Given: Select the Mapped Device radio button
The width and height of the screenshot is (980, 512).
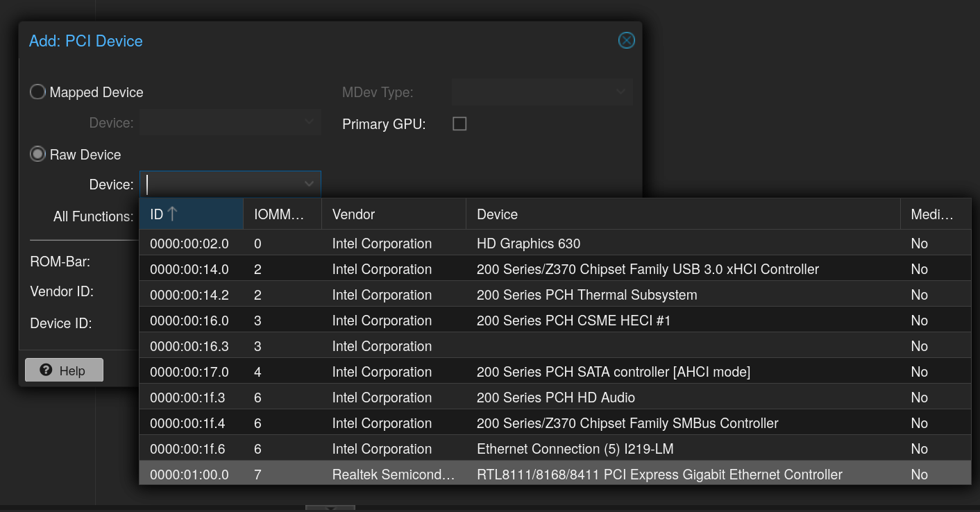Looking at the screenshot, I should tap(38, 92).
